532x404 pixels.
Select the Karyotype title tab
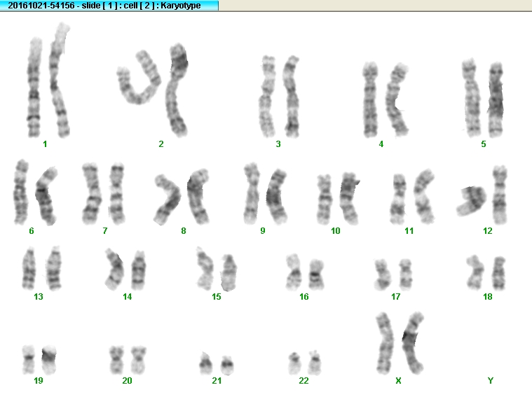tap(109, 6)
